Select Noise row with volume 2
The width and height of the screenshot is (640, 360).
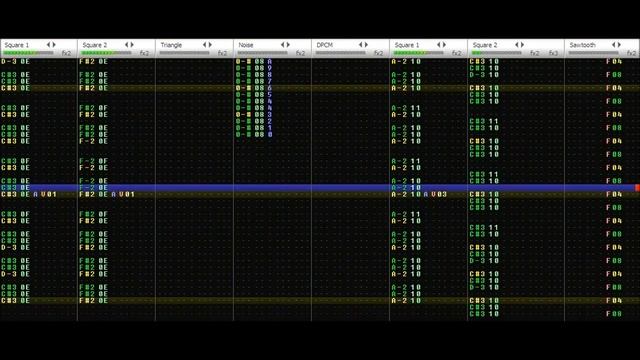[254, 121]
